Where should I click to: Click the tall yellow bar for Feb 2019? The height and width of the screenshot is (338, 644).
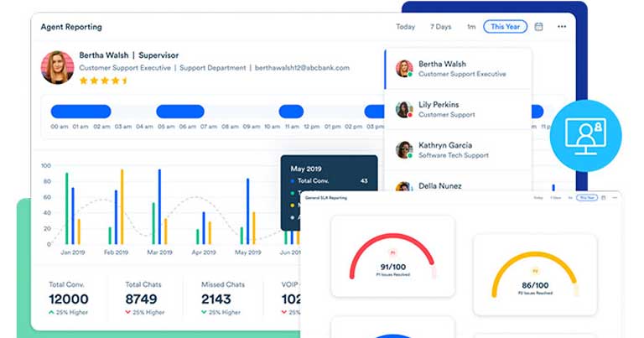click(122, 207)
